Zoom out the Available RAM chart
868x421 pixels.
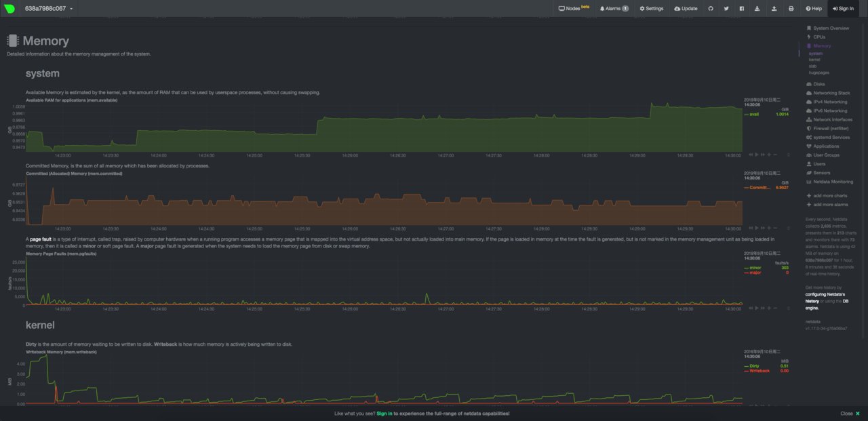[775, 155]
